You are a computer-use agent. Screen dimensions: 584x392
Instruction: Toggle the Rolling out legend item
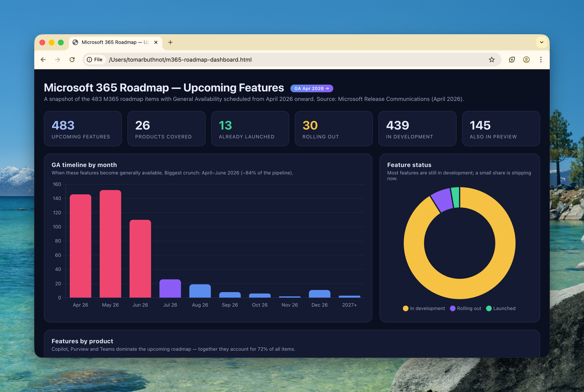[466, 308]
